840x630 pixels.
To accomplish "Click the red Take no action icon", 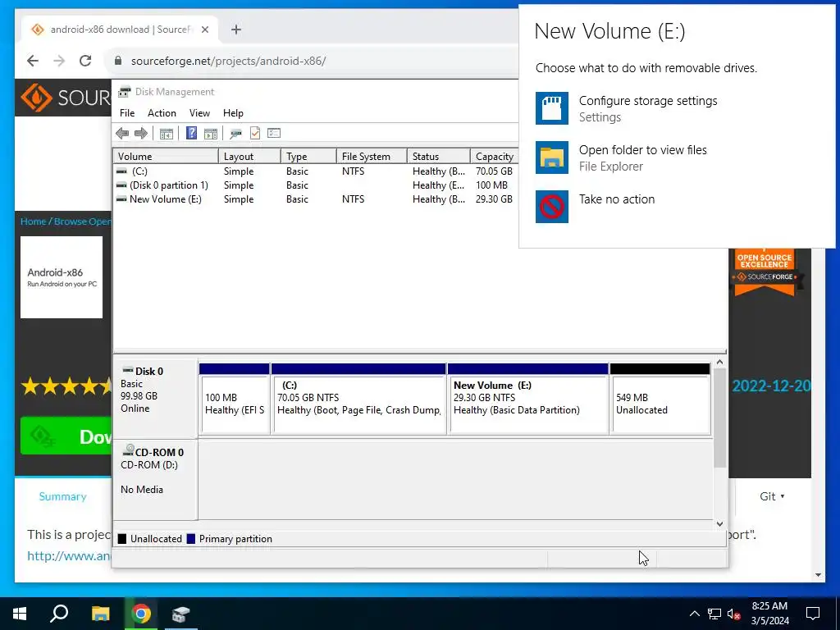I will 552,207.
